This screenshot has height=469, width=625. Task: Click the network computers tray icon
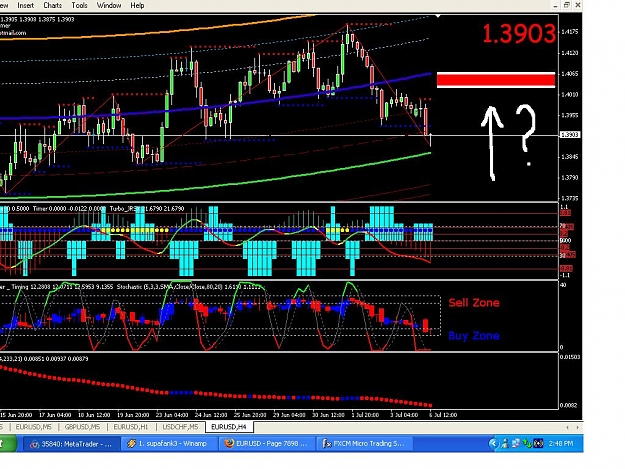[x=516, y=443]
